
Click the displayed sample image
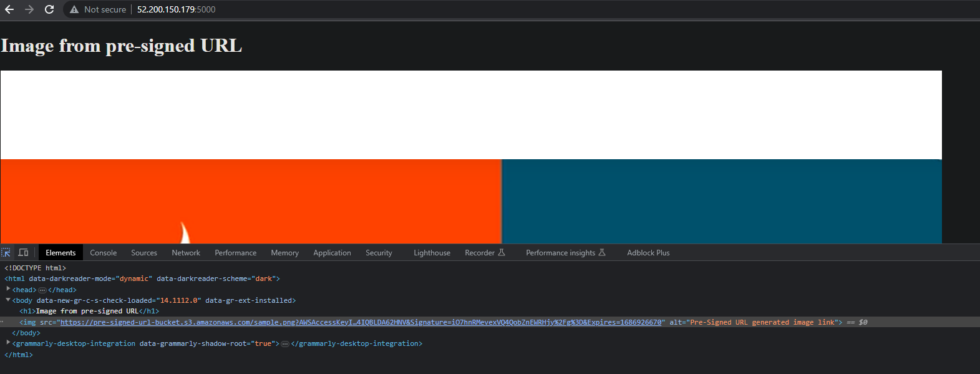pyautogui.click(x=471, y=157)
